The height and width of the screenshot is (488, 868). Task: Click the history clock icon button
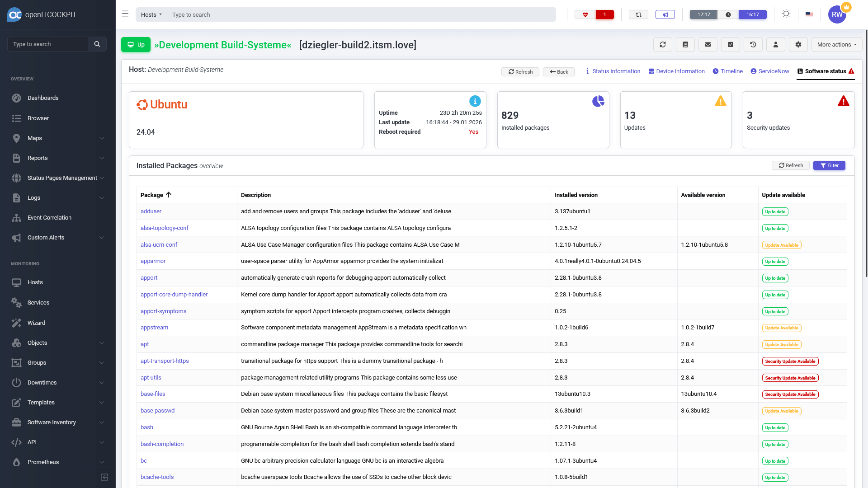tap(753, 45)
